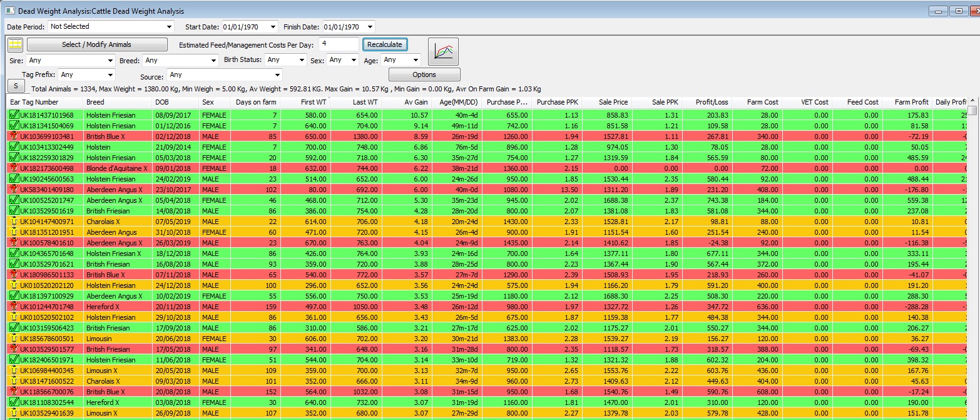Click yellow bulb icon for UK181351201951
This screenshot has width=980, height=420.
coord(14,232)
